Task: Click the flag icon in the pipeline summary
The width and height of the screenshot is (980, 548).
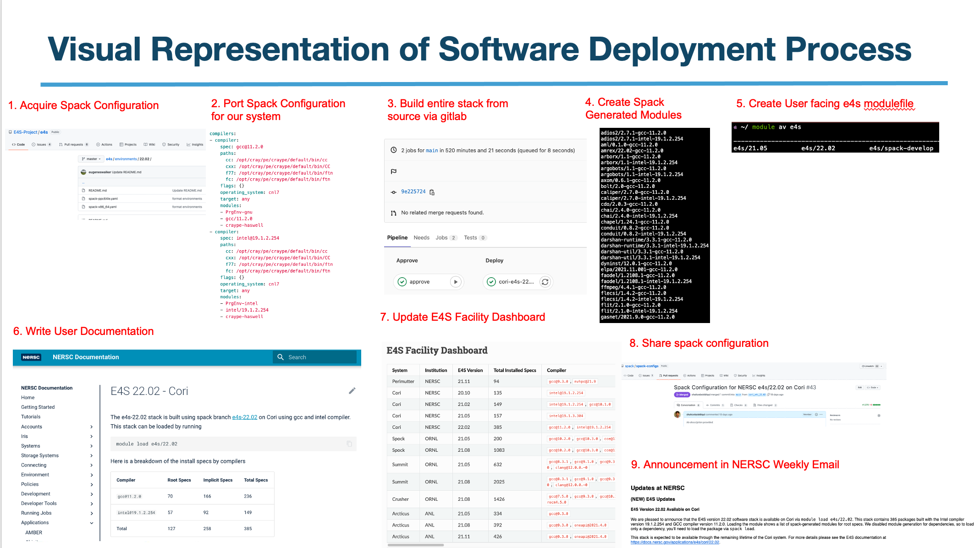Action: [393, 171]
